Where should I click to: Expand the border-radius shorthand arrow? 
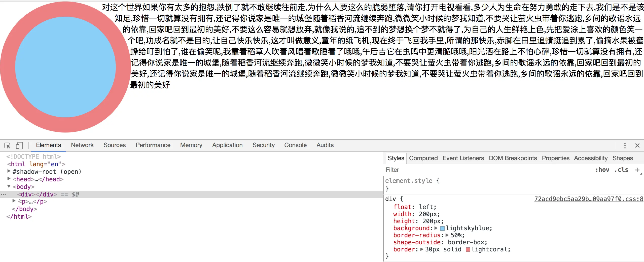point(447,235)
